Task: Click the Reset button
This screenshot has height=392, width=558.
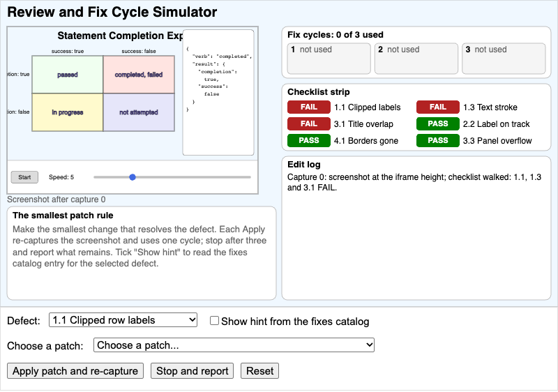Action: point(259,371)
